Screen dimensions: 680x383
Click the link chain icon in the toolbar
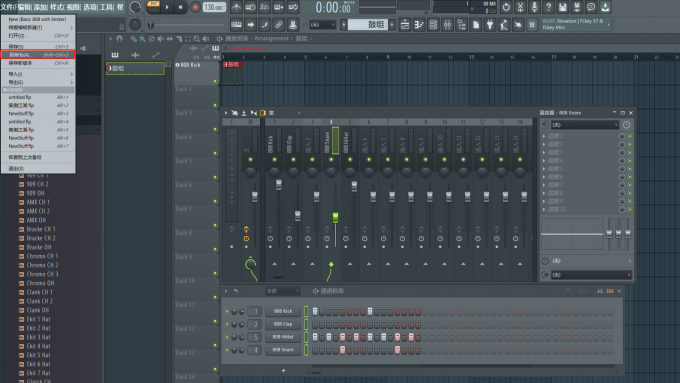tap(279, 25)
